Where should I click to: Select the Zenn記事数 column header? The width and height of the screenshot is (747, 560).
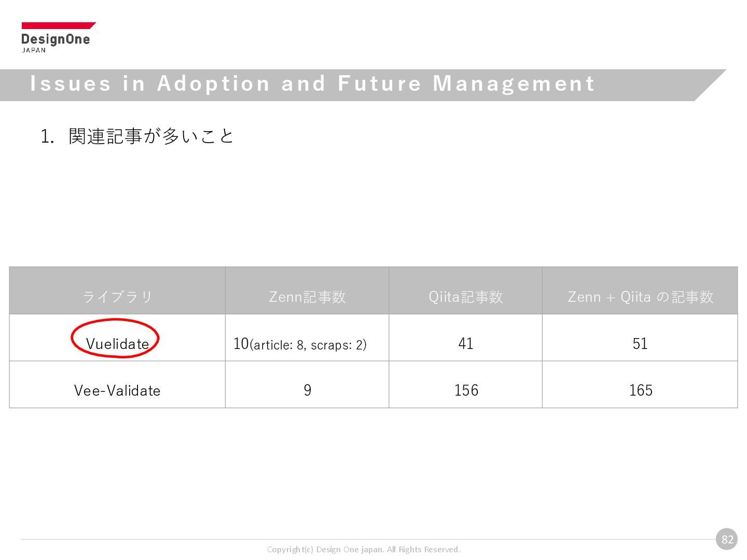307,297
